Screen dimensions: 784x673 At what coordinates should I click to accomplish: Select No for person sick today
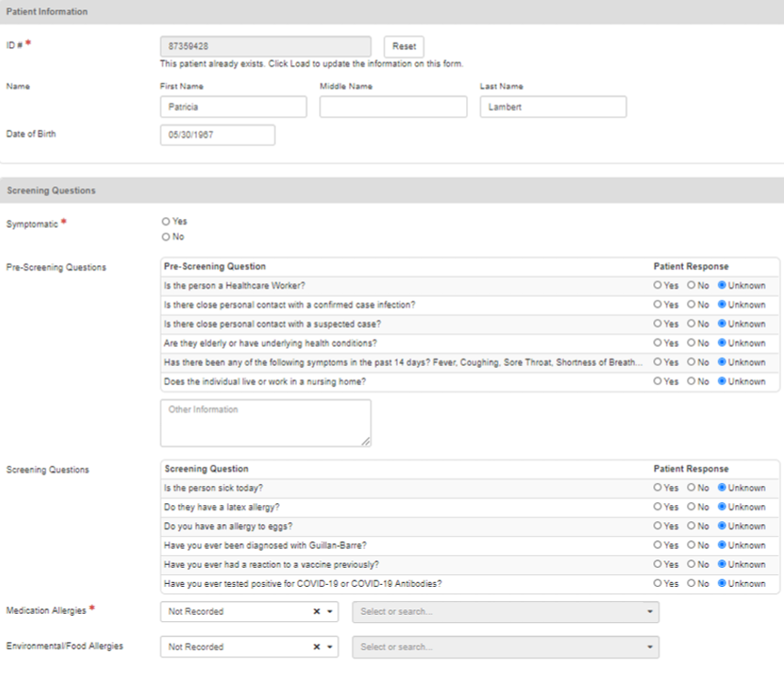tap(691, 487)
